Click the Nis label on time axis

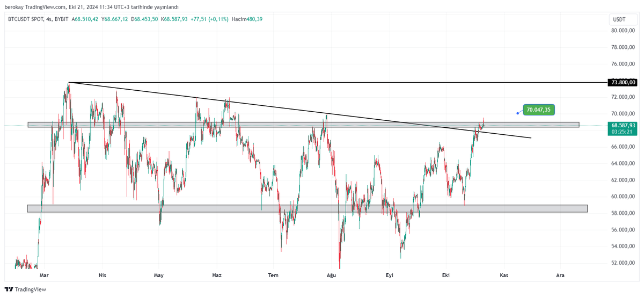coord(102,275)
